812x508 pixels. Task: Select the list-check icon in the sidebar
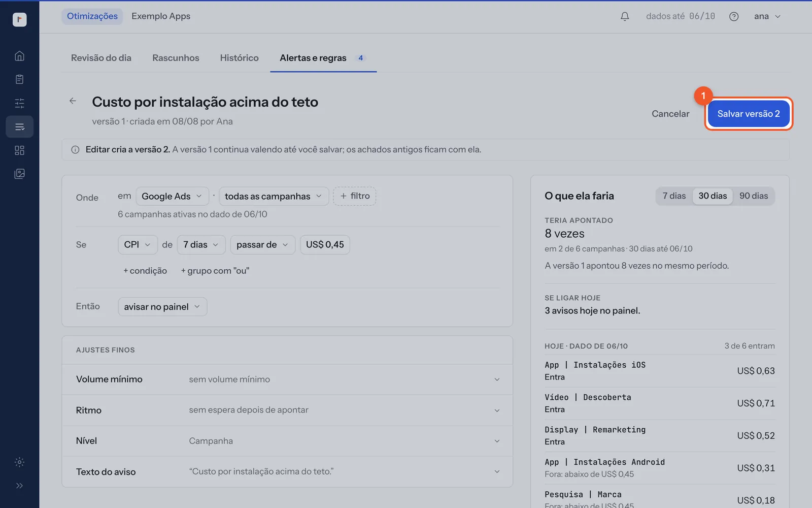(x=19, y=126)
